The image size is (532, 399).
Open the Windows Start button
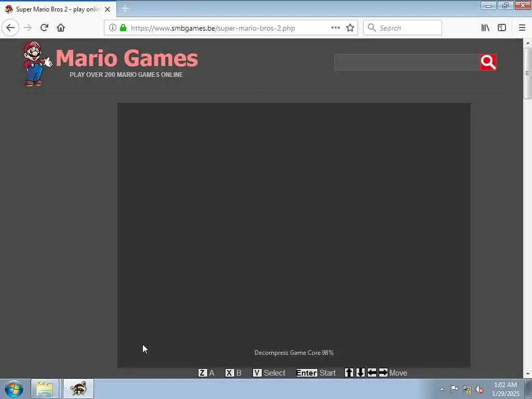click(x=14, y=389)
